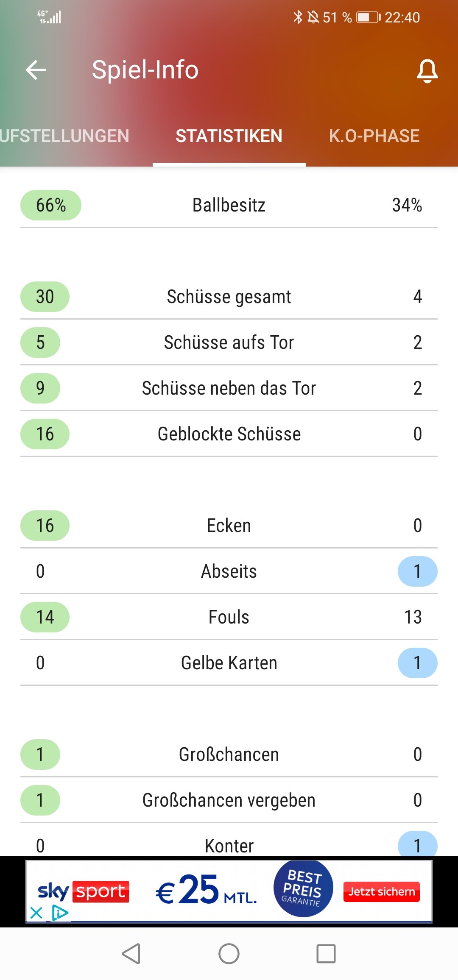Screen dimensions: 458x980
Task: Tap the Spiel-Info title
Action: pyautogui.click(x=145, y=70)
